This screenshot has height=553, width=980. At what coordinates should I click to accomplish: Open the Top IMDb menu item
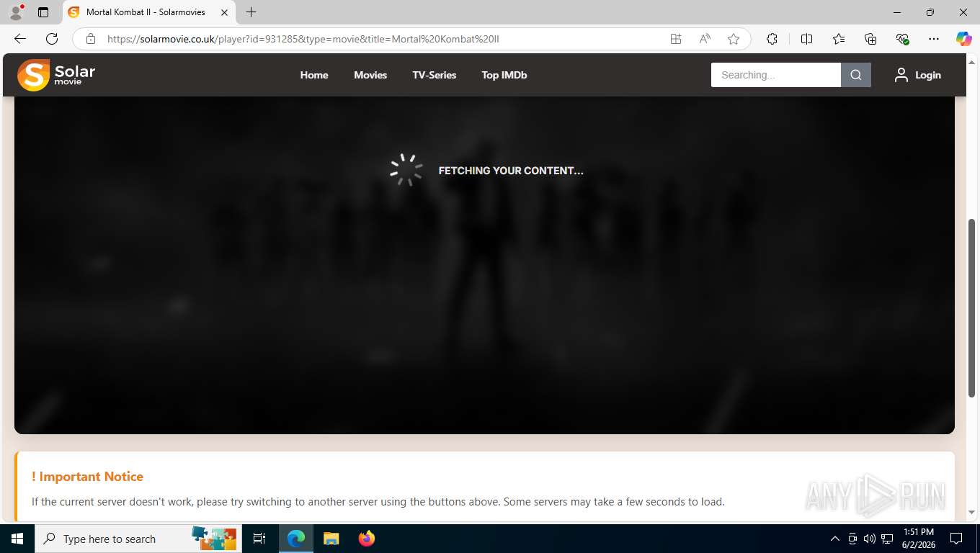tap(504, 75)
